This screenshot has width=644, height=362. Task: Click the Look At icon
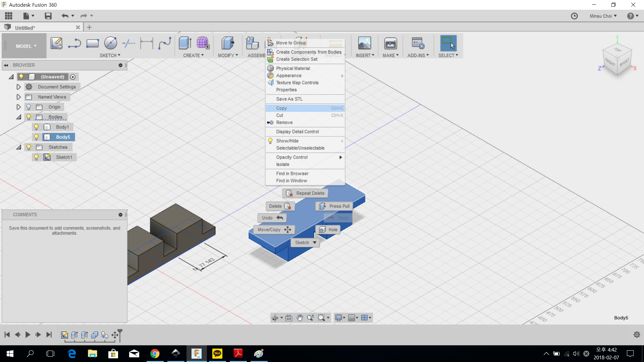pyautogui.click(x=288, y=318)
